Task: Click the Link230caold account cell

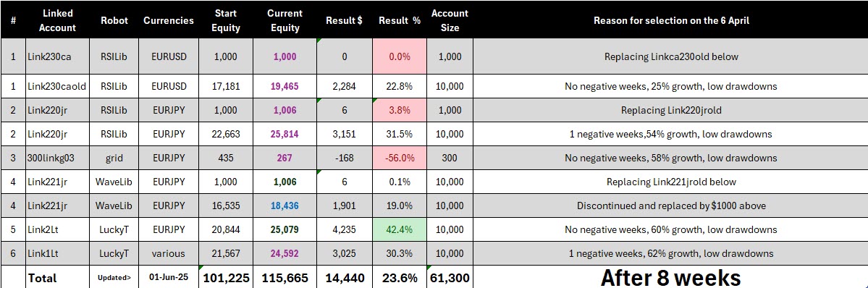Action: pos(58,86)
